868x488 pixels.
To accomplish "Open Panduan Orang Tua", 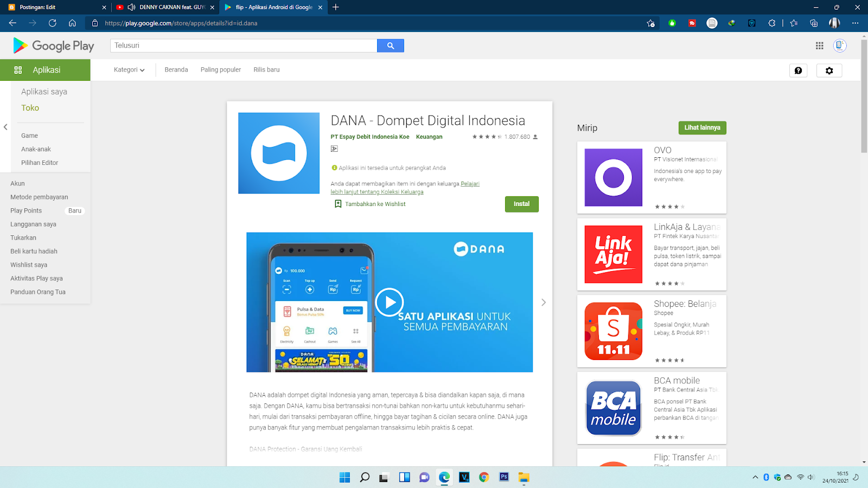I will tap(38, 292).
